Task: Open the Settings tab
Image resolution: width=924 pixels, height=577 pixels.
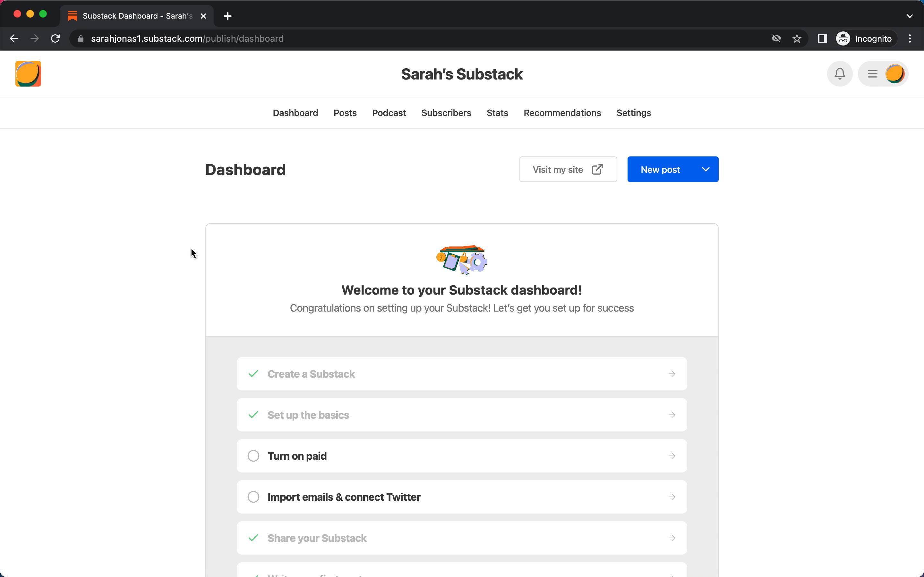Action: (x=633, y=113)
